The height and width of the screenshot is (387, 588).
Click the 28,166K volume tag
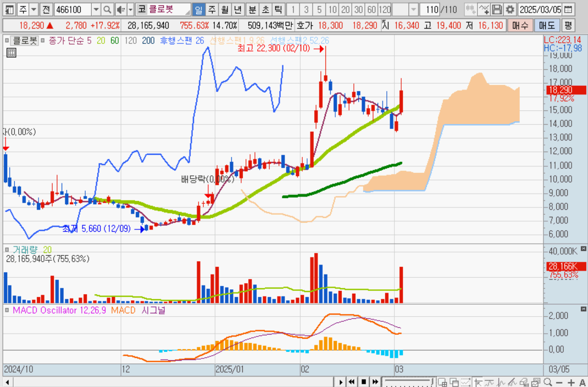(x=566, y=266)
